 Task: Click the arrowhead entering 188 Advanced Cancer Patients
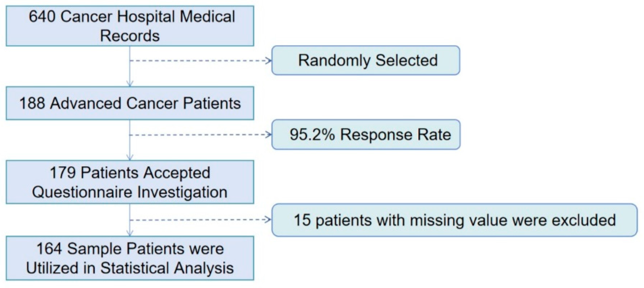130,84
